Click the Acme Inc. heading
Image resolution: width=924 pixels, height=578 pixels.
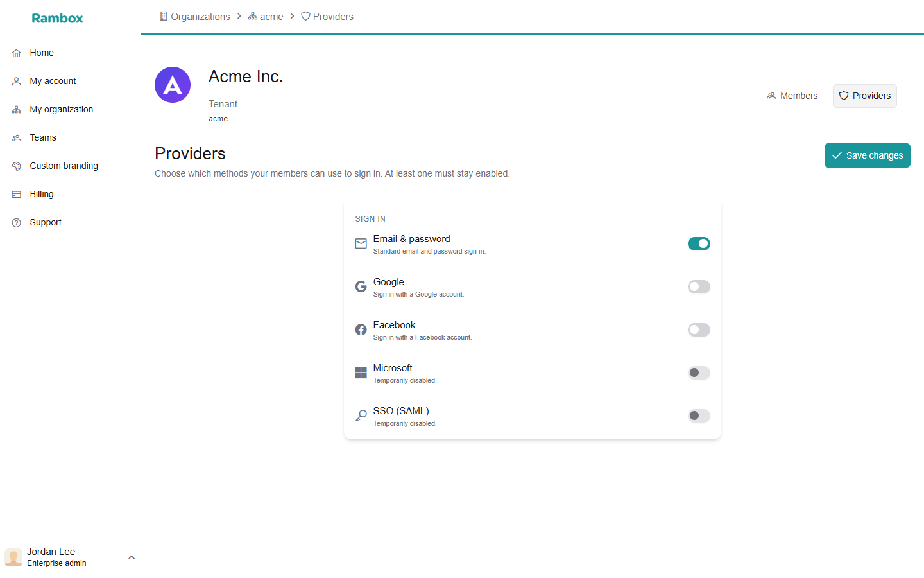click(x=246, y=76)
